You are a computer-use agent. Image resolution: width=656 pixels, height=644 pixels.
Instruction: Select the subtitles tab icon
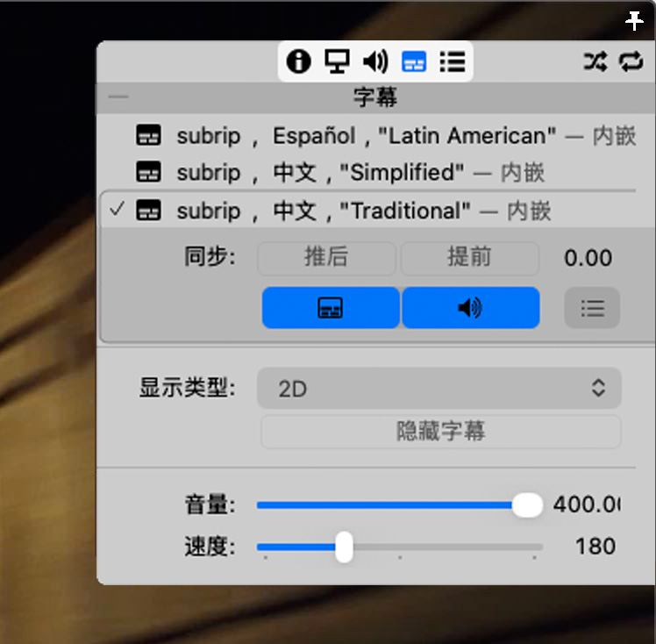pos(414,61)
